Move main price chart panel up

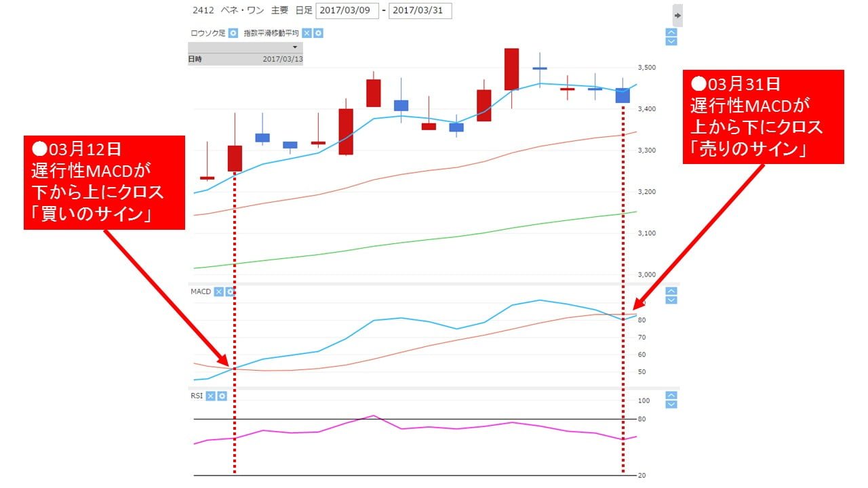pos(671,32)
